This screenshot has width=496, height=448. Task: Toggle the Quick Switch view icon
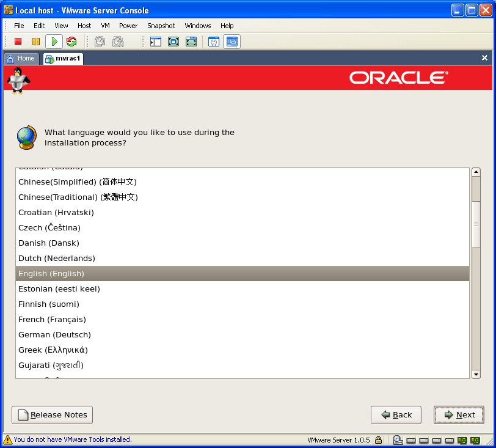click(191, 42)
